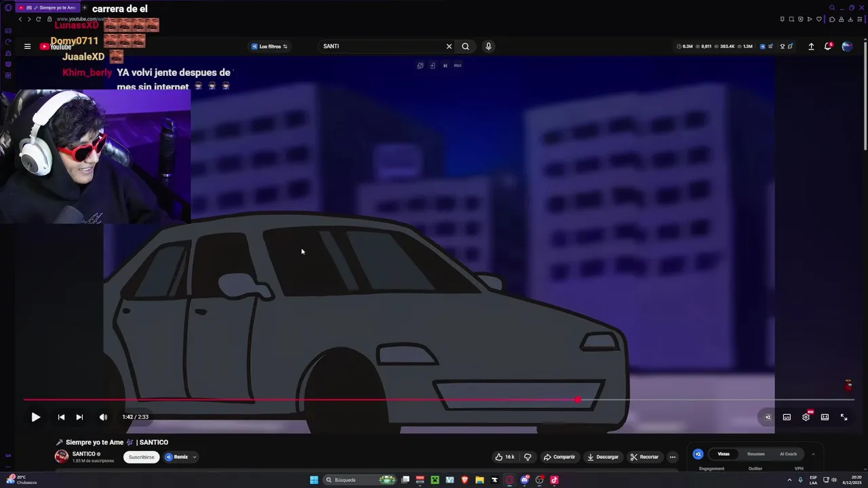Switch to Opera GX on the taskbar
868x488 pixels.
click(x=509, y=480)
